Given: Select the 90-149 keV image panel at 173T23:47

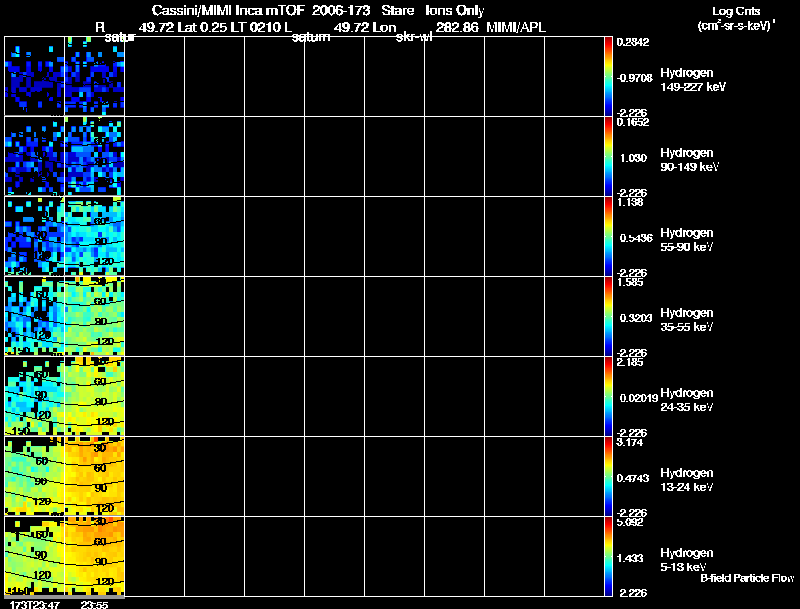Looking at the screenshot, I should pos(35,156).
